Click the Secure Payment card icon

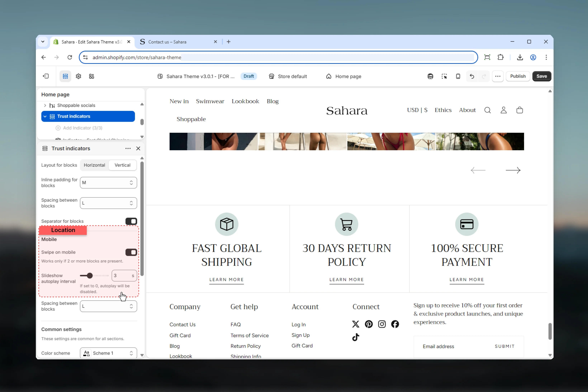(467, 224)
